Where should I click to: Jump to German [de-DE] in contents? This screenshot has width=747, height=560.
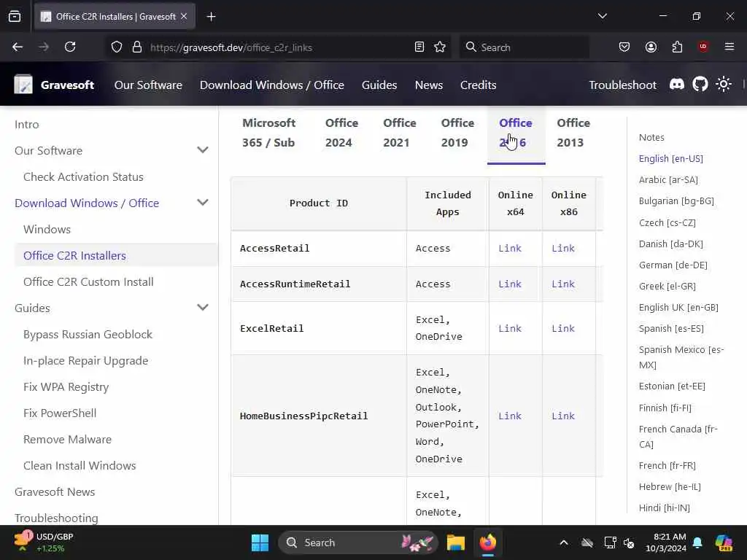coord(673,265)
